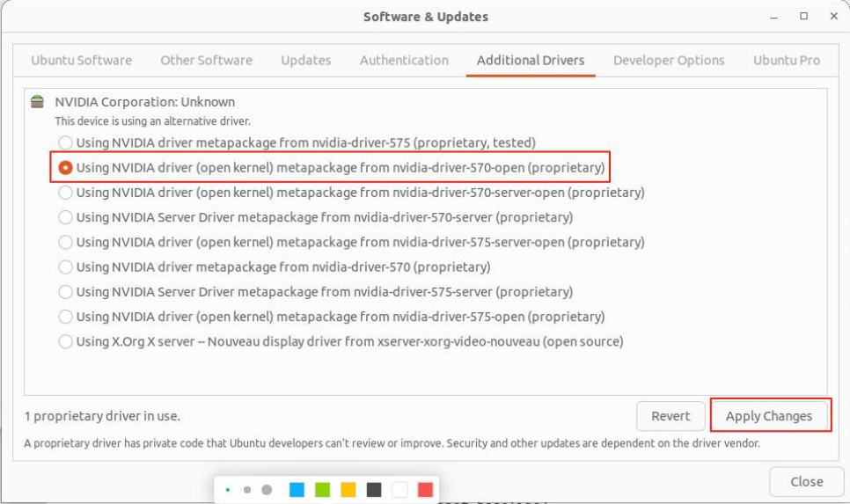Image resolution: width=850 pixels, height=504 pixels.
Task: Choose the nvidia-driver-575-open radio option
Action: pos(66,317)
